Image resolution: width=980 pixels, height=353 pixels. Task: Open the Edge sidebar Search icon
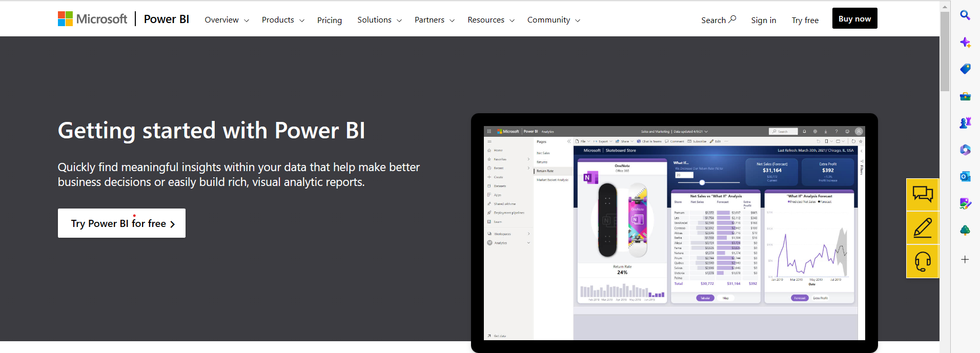click(965, 15)
